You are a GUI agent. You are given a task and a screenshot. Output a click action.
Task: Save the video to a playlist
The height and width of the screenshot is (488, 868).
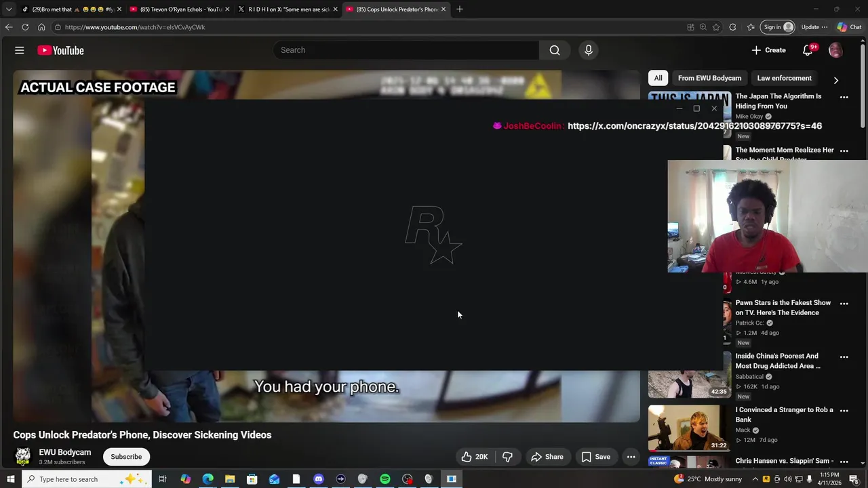point(595,457)
